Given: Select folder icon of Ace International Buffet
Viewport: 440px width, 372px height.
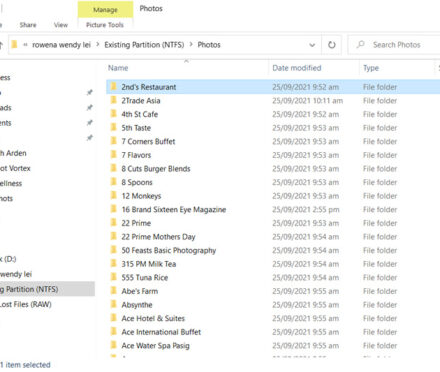Looking at the screenshot, I should click(114, 332).
